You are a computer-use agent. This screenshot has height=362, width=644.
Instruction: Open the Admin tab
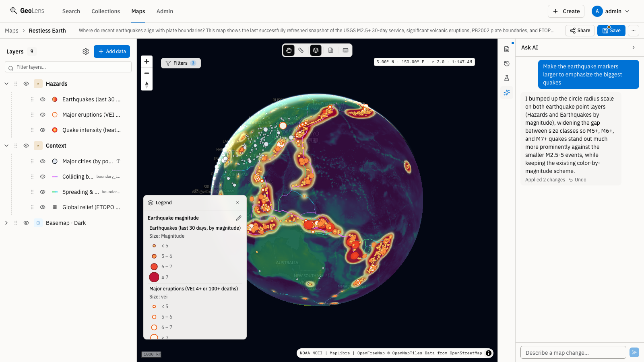(165, 11)
